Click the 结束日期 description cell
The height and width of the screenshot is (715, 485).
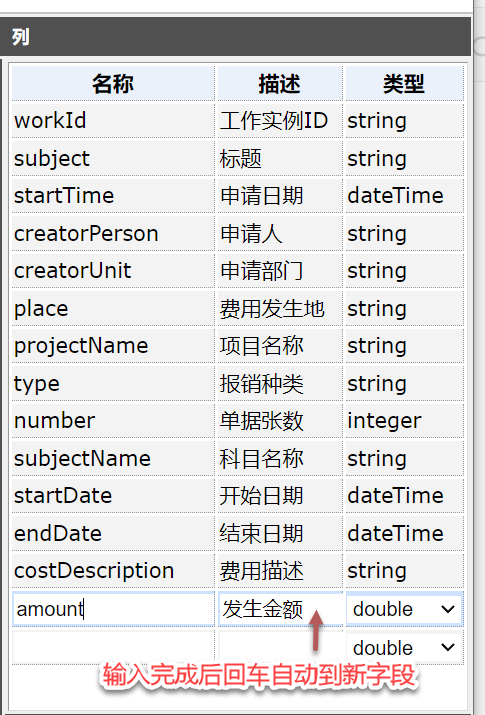tap(280, 534)
